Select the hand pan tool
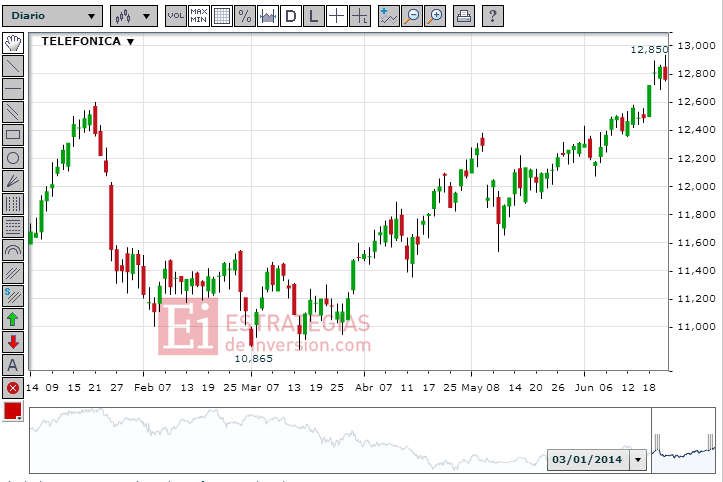723x482 pixels. pos(13,42)
